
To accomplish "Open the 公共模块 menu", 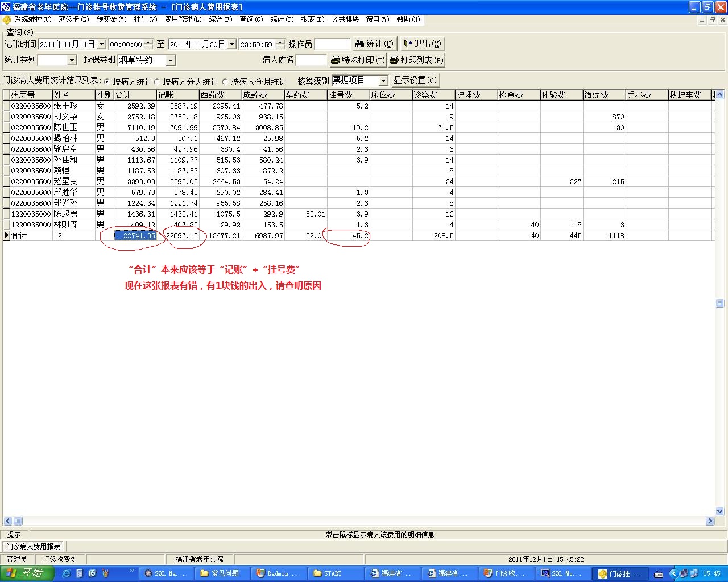I will 345,19.
